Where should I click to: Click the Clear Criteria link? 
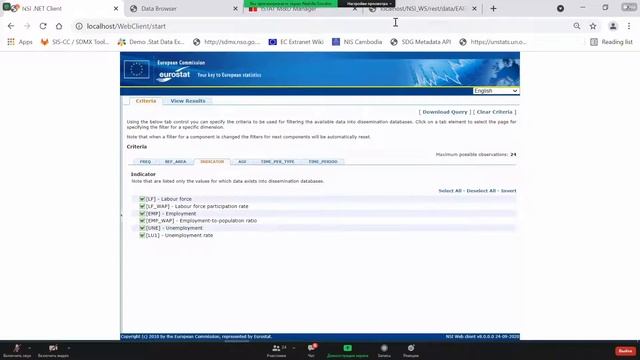(494, 112)
